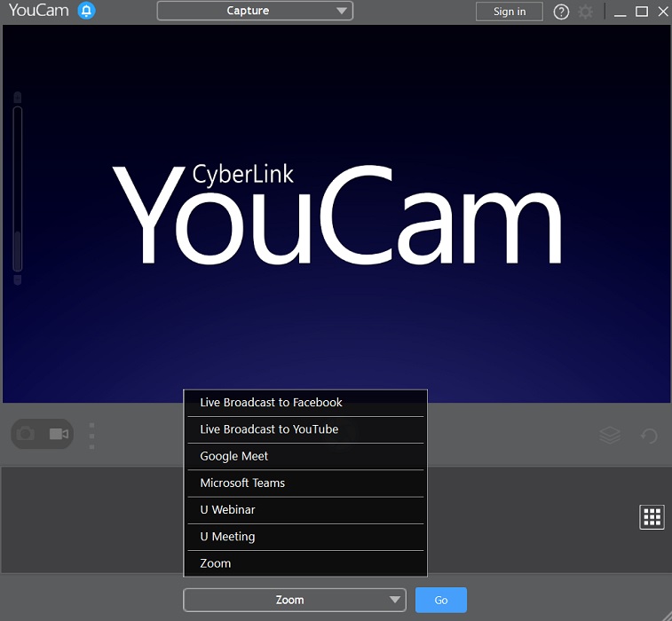Viewport: 672px width, 621px height.
Task: Click the layers stack icon
Action: [x=610, y=436]
